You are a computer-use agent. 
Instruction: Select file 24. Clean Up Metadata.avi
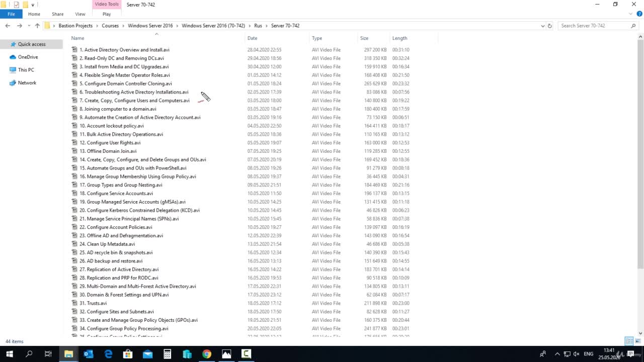[107, 244]
